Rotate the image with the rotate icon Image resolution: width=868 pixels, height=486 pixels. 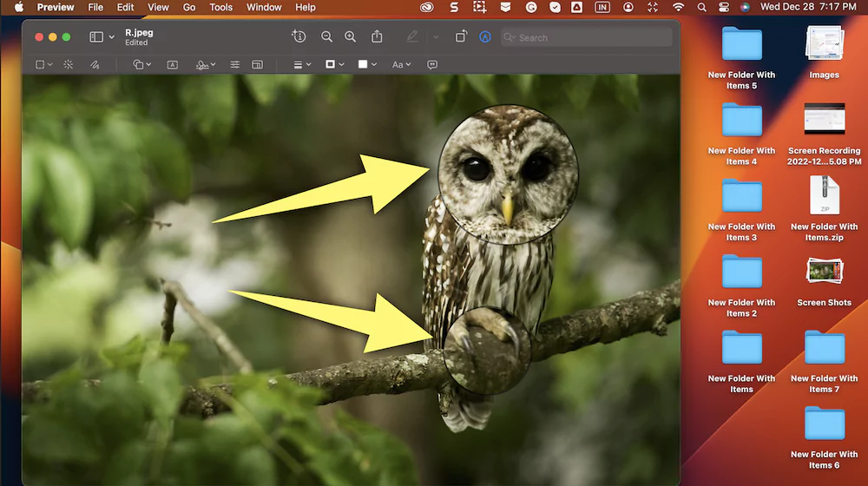pyautogui.click(x=461, y=37)
